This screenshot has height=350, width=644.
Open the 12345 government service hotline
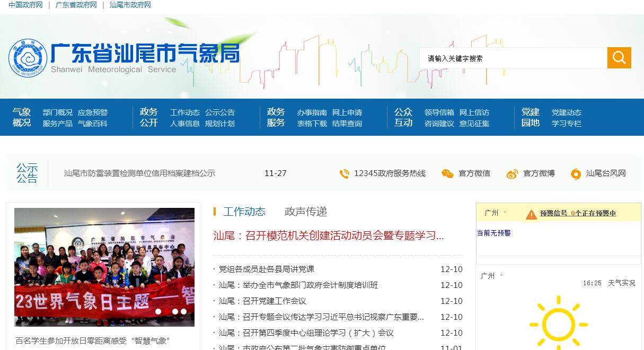pyautogui.click(x=383, y=173)
